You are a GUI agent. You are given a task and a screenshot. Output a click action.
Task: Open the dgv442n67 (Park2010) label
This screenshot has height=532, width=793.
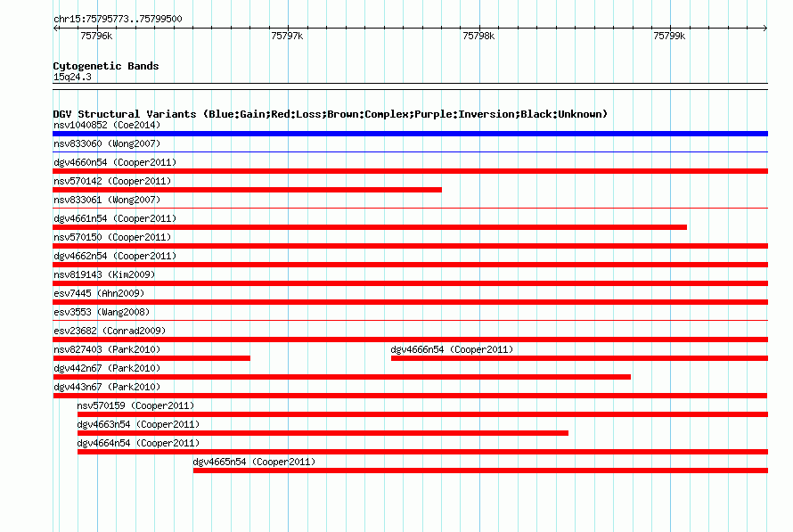point(107,368)
